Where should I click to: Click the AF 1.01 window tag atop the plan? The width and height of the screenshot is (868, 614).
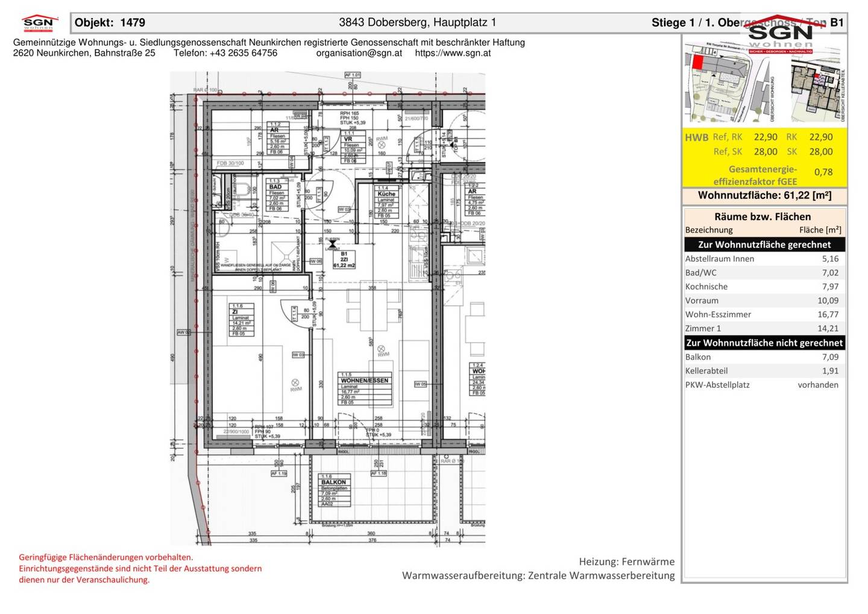click(x=353, y=75)
